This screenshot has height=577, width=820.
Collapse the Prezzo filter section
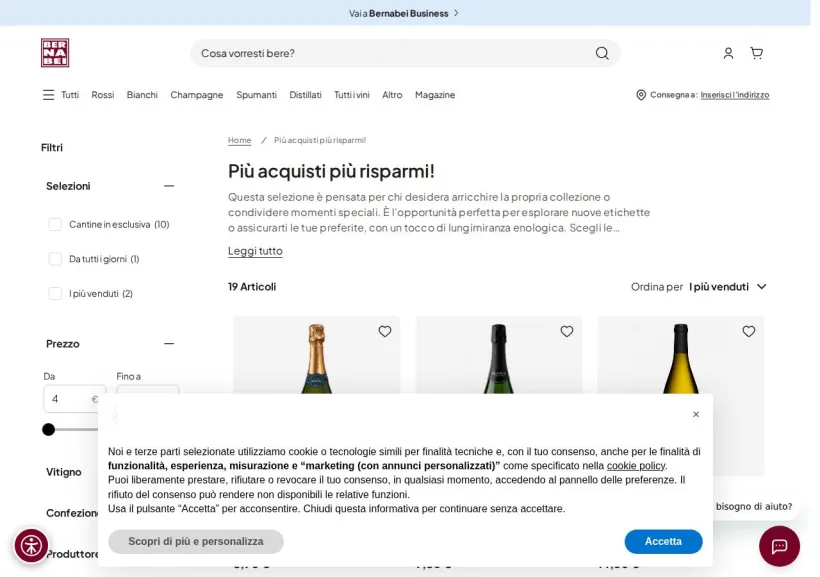click(168, 344)
